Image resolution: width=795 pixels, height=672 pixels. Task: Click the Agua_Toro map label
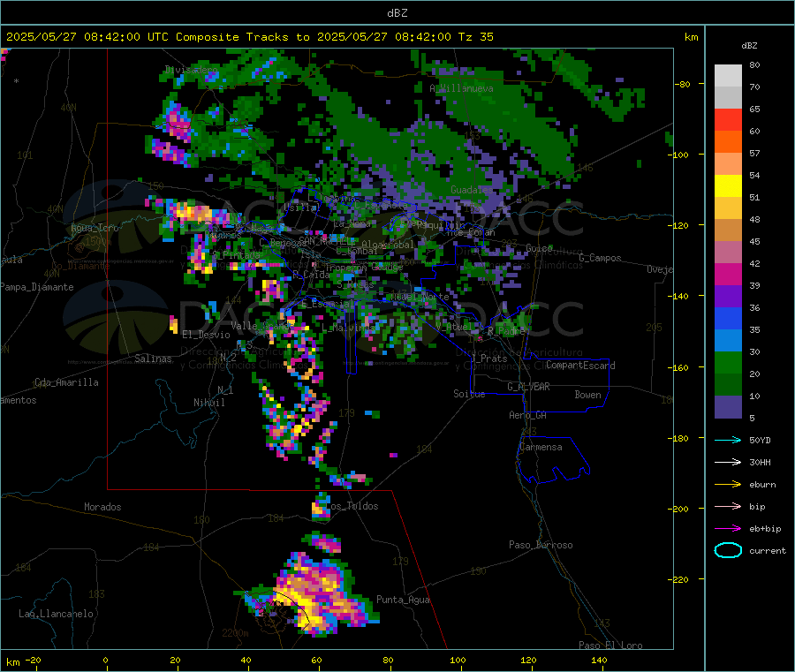(x=95, y=228)
